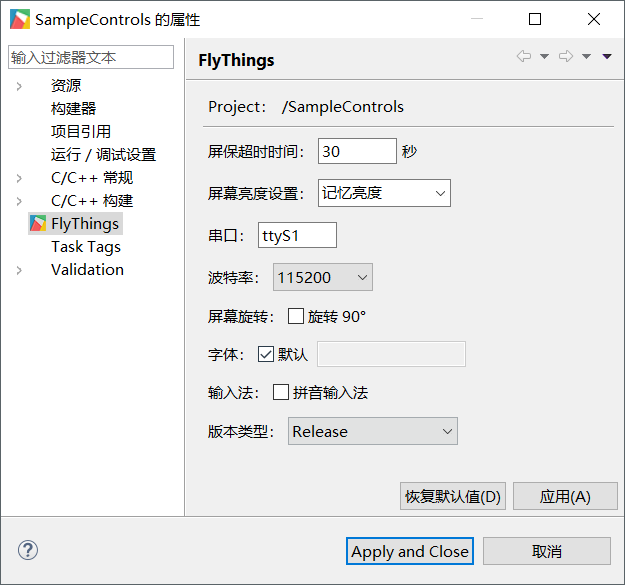The height and width of the screenshot is (585, 625).
Task: Select 项目引用 in the tree
Action: tap(81, 132)
